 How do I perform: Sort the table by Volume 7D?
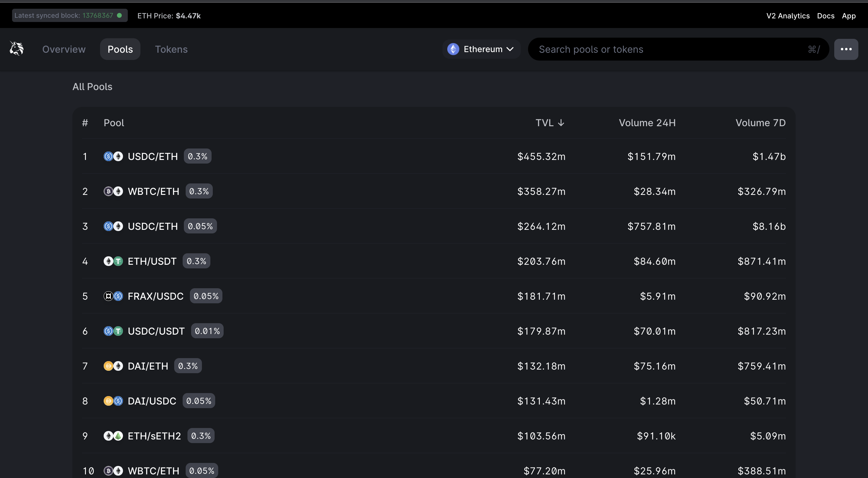760,122
